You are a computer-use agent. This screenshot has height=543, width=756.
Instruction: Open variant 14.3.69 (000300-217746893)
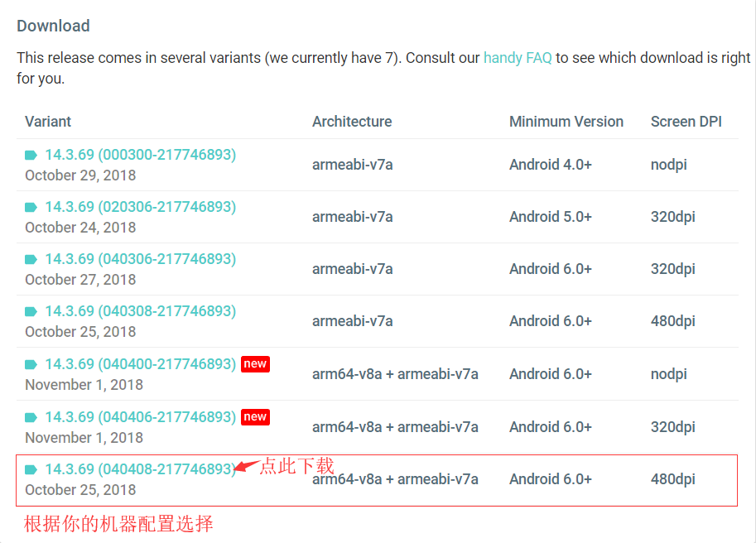[140, 155]
